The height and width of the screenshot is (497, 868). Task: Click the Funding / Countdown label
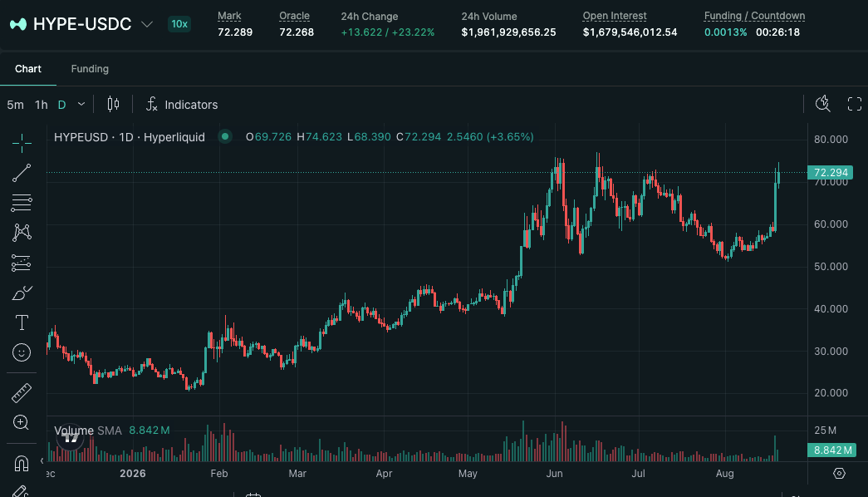[x=754, y=16]
